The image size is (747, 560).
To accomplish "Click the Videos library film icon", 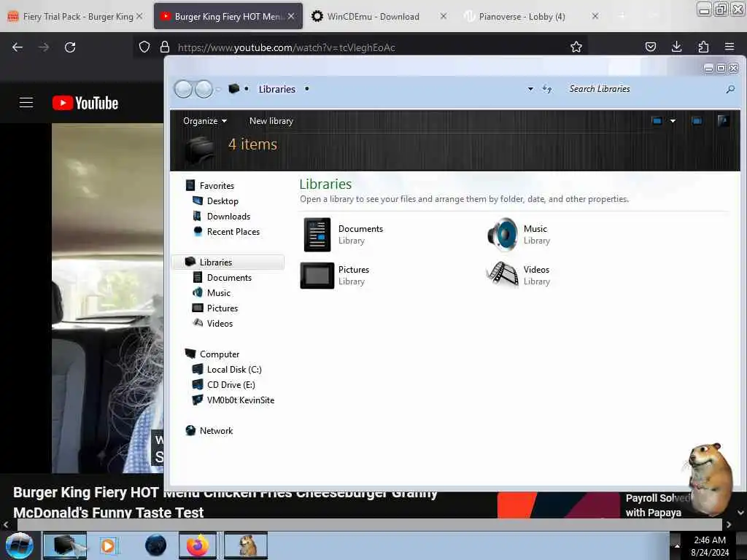I will click(502, 275).
